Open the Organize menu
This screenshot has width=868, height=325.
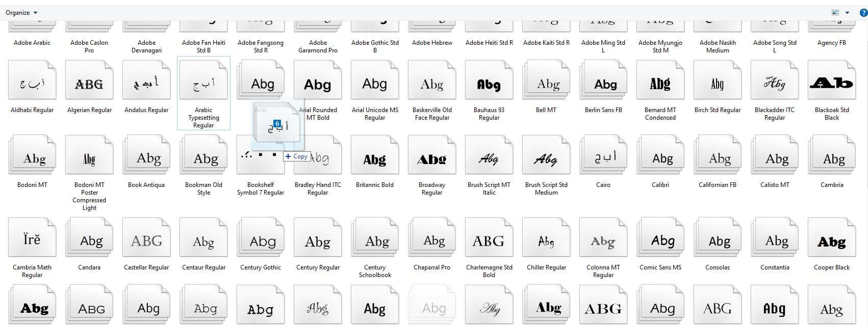[x=21, y=13]
